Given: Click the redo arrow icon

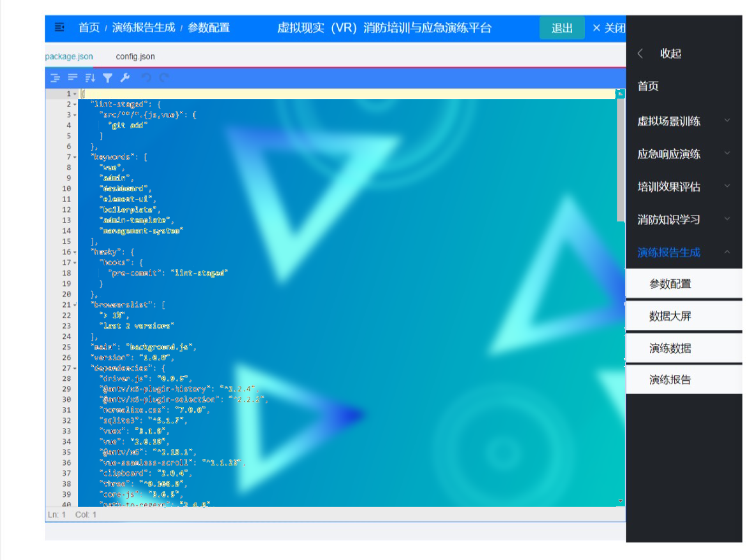Looking at the screenshot, I should click(x=164, y=78).
